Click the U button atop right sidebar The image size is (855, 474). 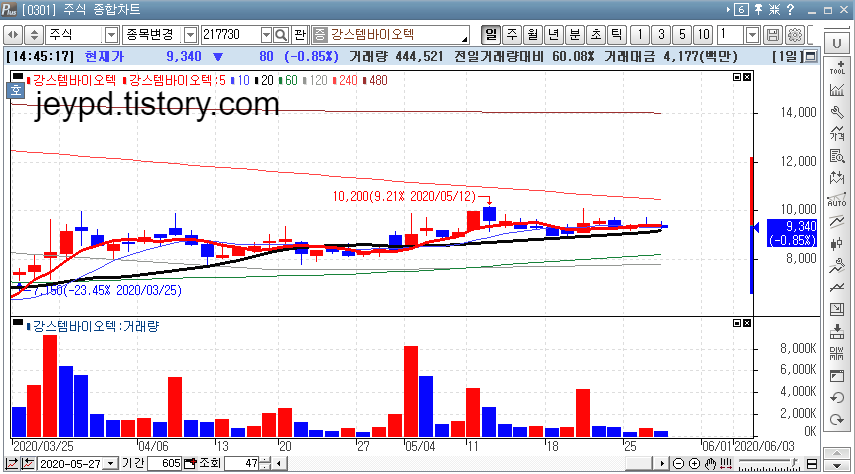click(x=837, y=43)
